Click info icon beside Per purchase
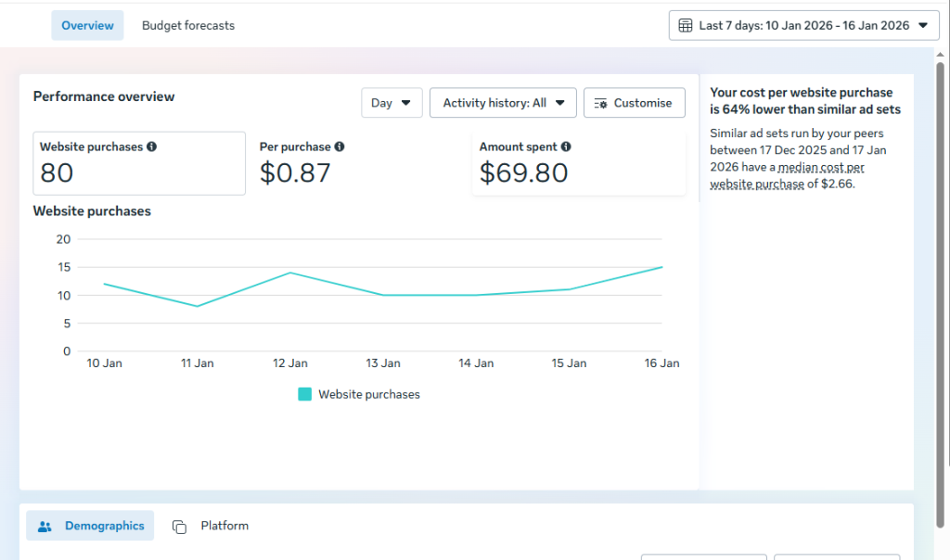950x560 pixels. pos(340,146)
